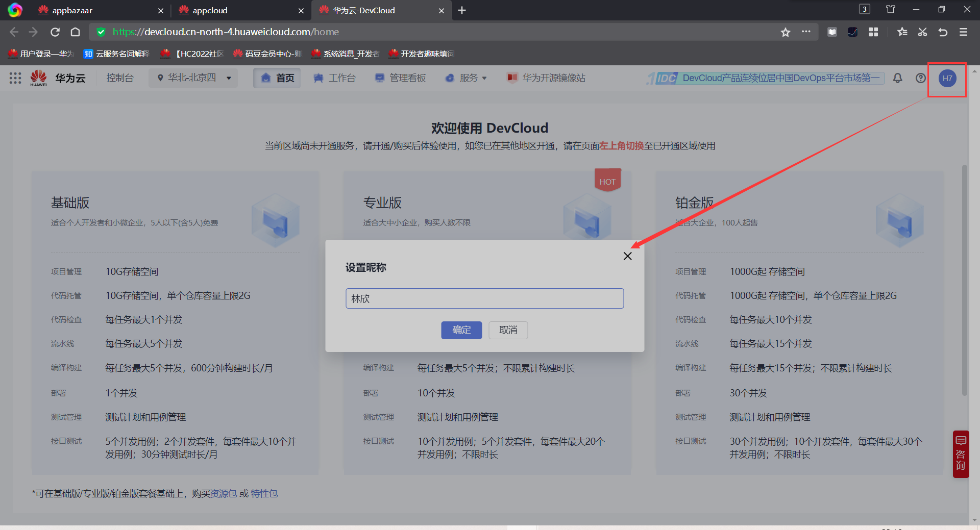Go forward in browser history
The image size is (980, 530).
[34, 32]
